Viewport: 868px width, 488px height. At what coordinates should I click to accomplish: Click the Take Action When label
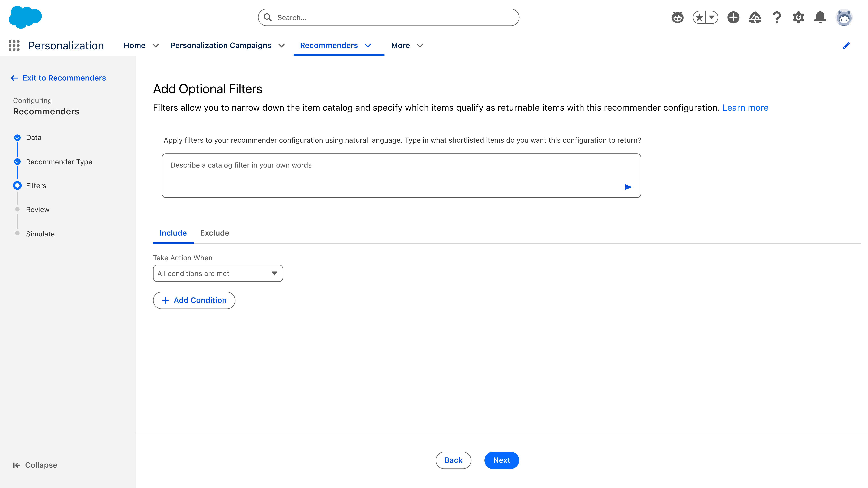coord(183,258)
